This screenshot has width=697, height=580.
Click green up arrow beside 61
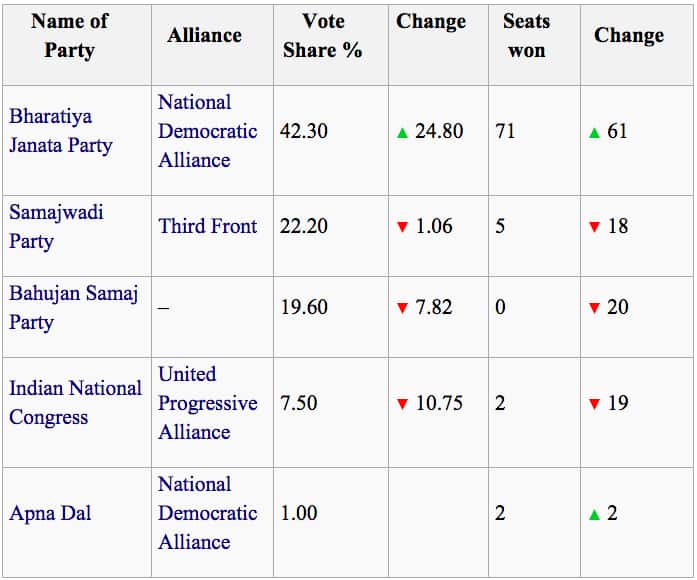pos(594,132)
